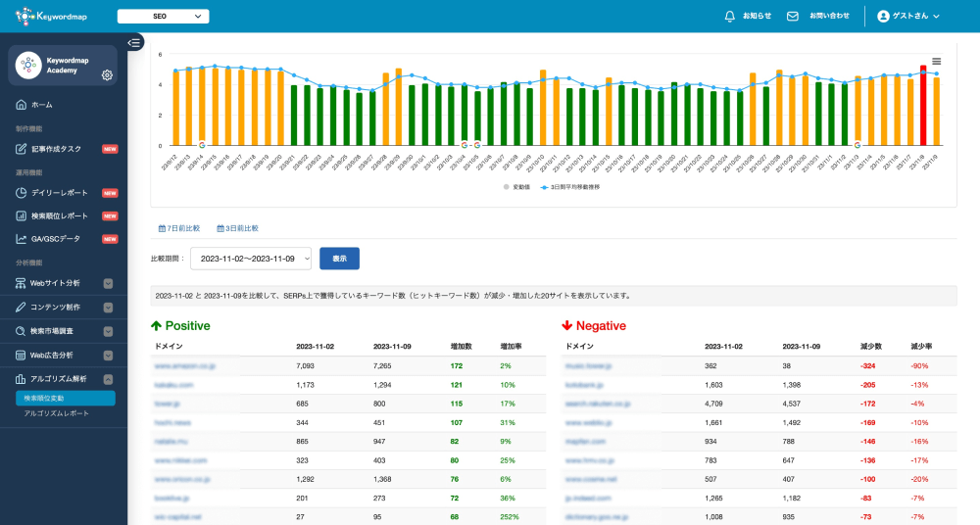This screenshot has height=525, width=980.
Task: Collapse the アルゴリズム解析 menu section
Action: [108, 378]
